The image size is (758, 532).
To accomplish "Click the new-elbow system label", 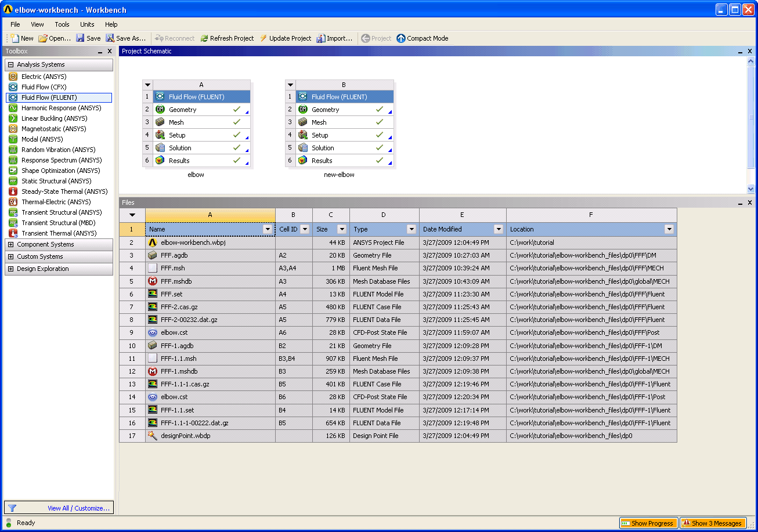I will [x=339, y=175].
